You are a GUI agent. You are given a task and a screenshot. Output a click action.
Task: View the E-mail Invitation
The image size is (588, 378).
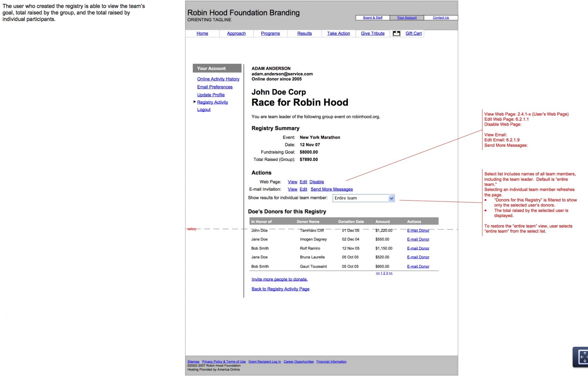292,189
